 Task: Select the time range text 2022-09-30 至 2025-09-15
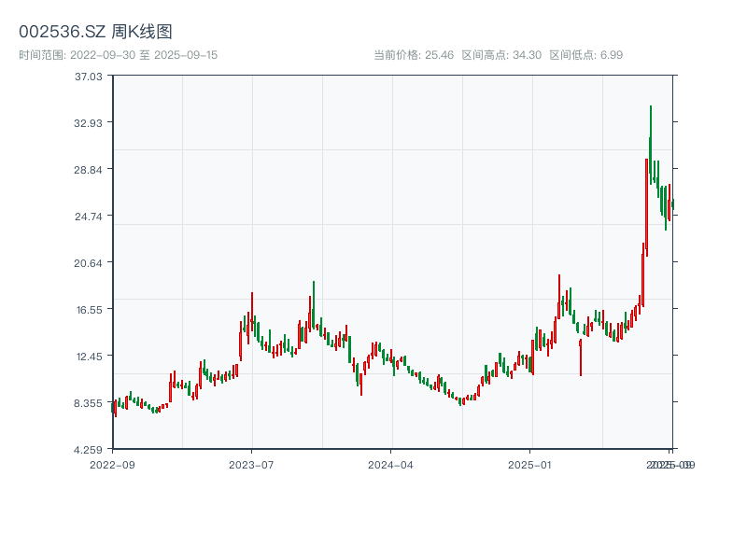tap(144, 55)
